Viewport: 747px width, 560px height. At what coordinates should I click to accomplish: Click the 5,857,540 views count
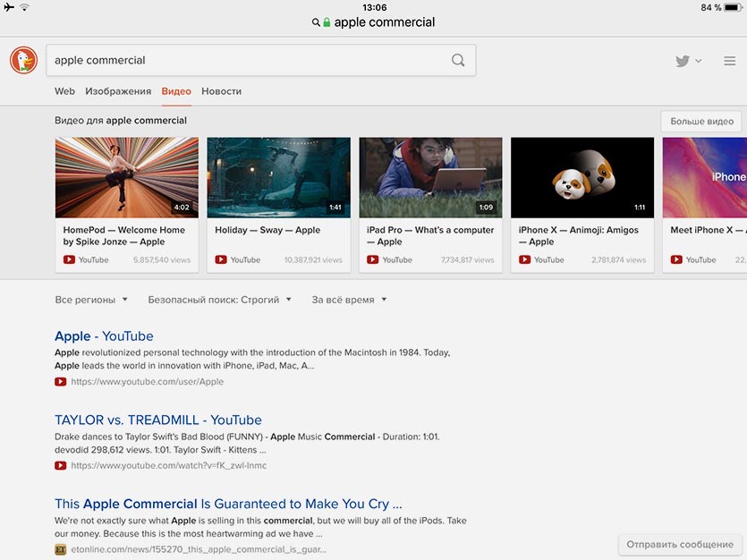tap(162, 260)
